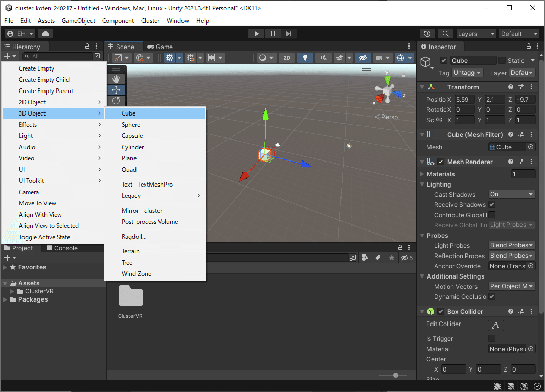Screen dimensions: 545x392
Task: Switch to the Game tab
Action: tap(160, 47)
